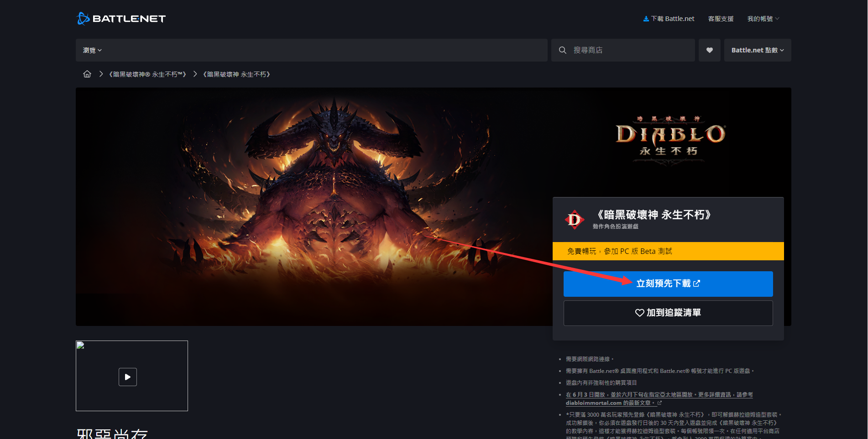Select 下載 Battle.net in the top menu
Screen dimensions: 868x439
tap(672, 19)
